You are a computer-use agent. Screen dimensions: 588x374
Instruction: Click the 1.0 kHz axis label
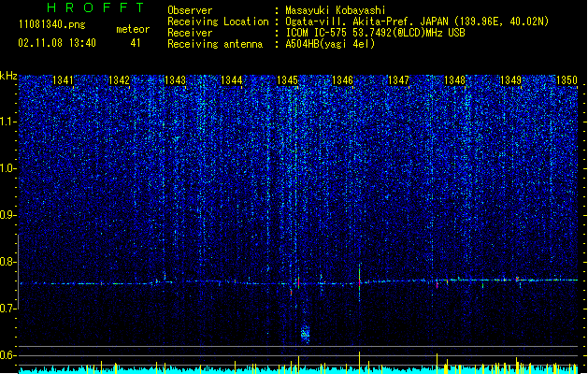pos(8,168)
